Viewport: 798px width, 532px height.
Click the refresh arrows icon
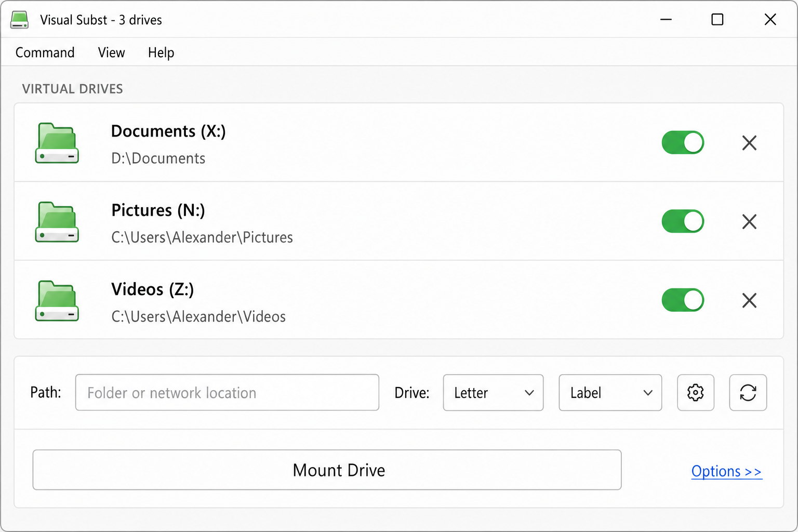point(748,393)
